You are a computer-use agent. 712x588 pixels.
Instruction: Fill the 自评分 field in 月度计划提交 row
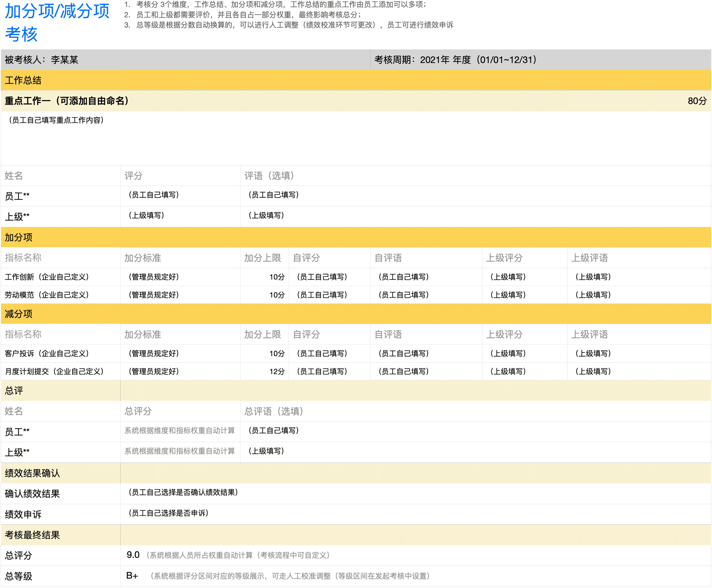329,371
